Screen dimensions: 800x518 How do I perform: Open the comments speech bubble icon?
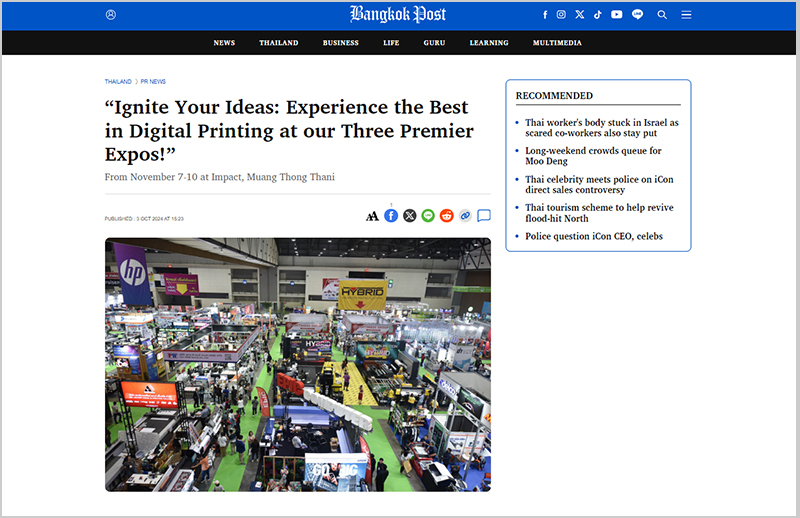(x=484, y=216)
